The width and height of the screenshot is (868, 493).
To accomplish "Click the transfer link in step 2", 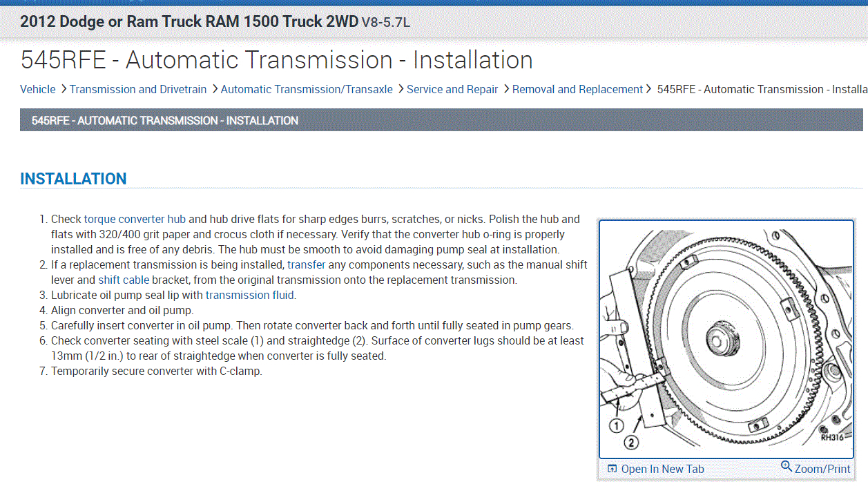I will [x=307, y=264].
